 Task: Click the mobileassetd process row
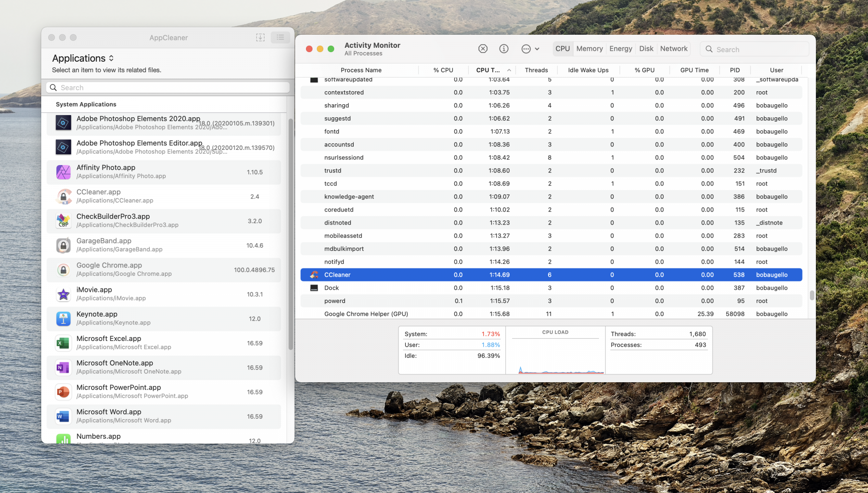click(551, 236)
